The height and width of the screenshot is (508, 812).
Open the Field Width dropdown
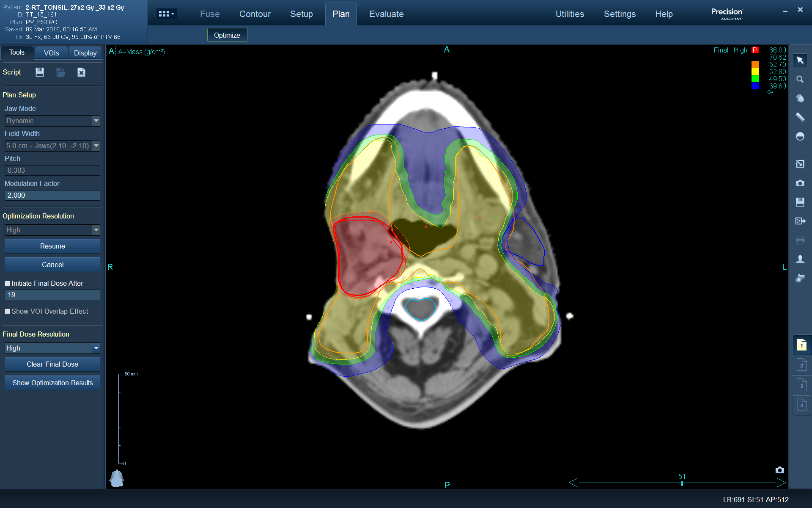[96, 146]
